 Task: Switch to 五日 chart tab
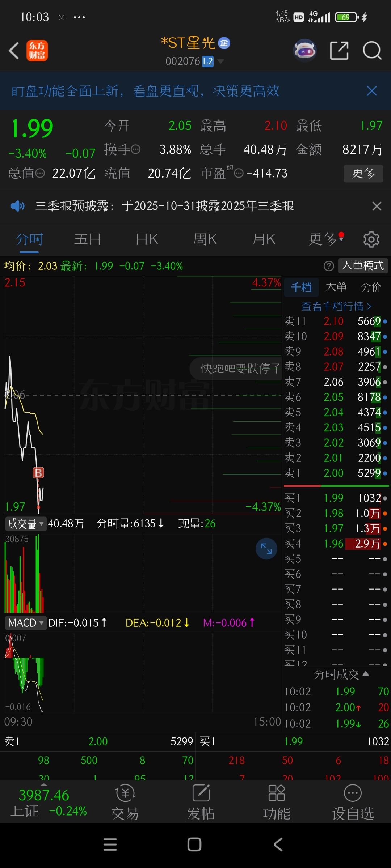88,239
